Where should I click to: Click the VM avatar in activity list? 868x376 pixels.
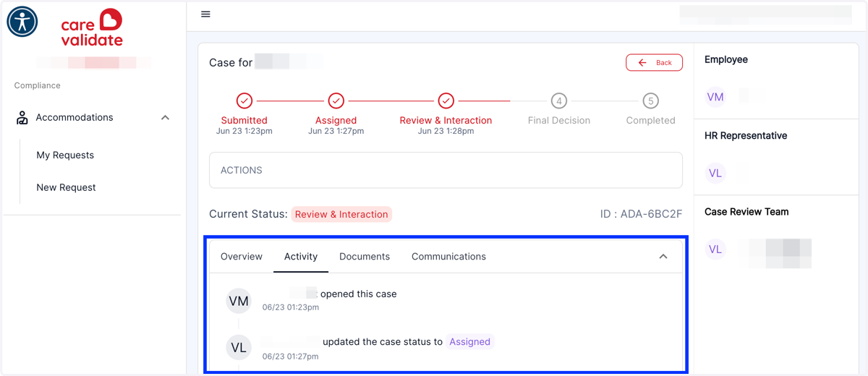[x=239, y=301]
